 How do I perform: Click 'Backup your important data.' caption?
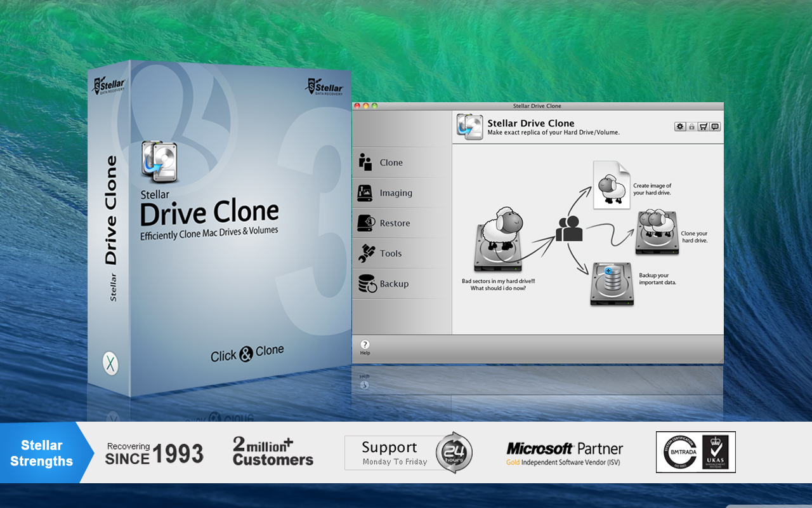[x=657, y=279]
